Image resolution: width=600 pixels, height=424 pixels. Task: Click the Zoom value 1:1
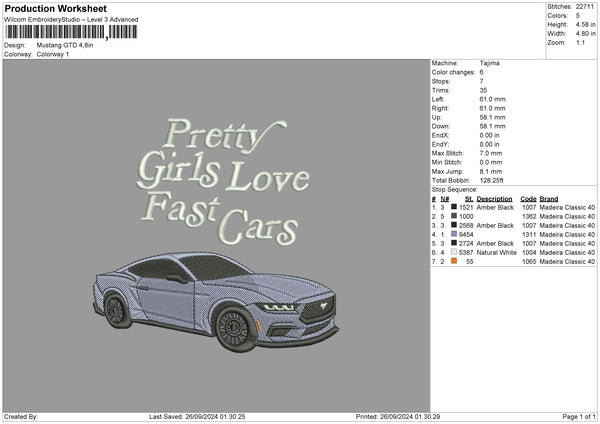580,42
